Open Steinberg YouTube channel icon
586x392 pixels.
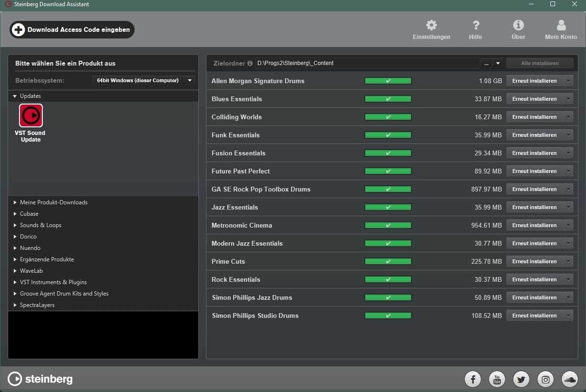click(497, 379)
